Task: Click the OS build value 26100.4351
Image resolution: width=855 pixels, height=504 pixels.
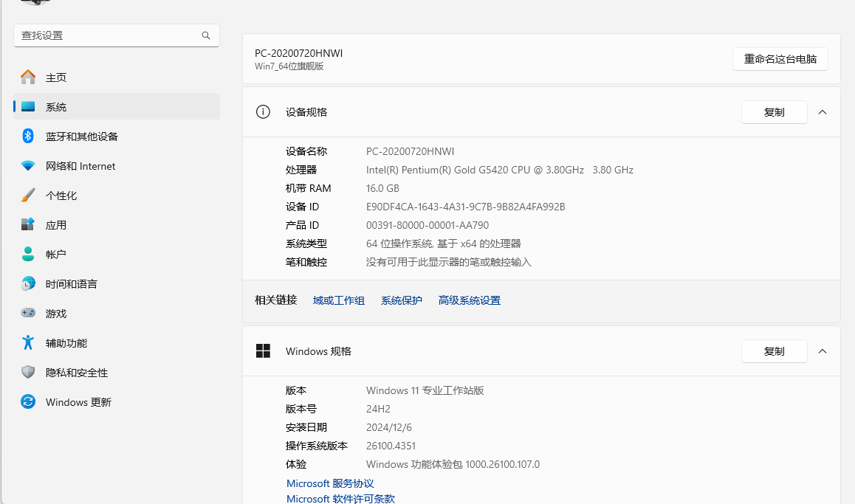Action: click(391, 446)
